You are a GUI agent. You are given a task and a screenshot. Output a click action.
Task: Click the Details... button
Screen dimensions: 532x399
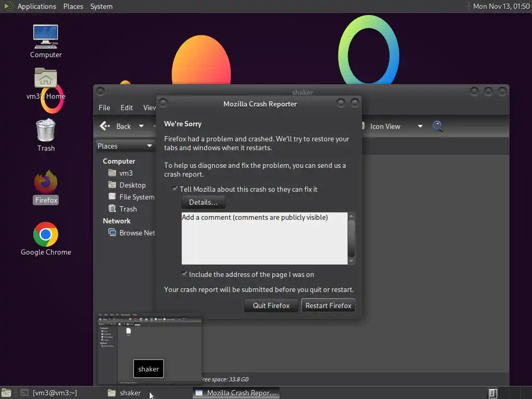point(203,202)
